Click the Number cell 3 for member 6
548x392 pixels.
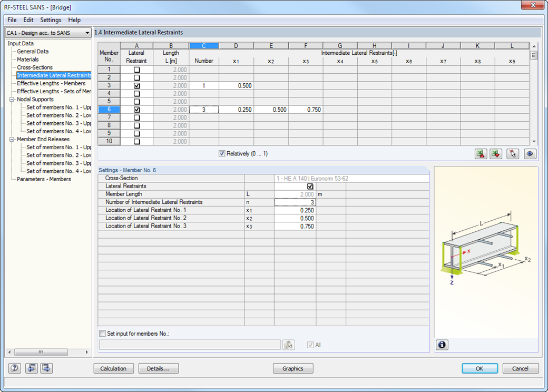[x=204, y=110]
